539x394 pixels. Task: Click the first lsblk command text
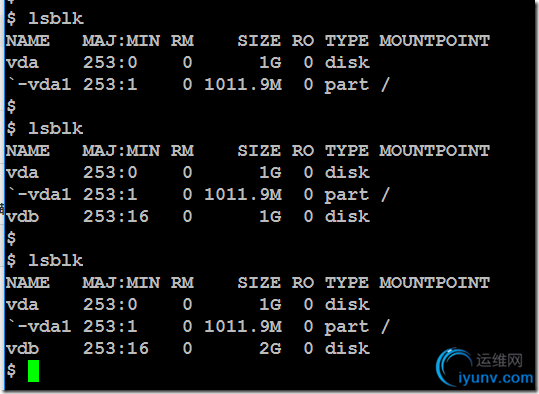pos(56,18)
